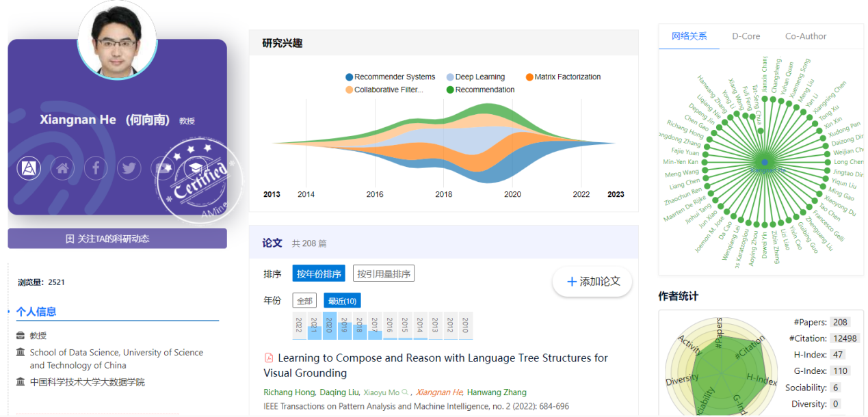868x417 pixels.
Task: Sort papers by year (按年份排序)
Action: pos(319,274)
